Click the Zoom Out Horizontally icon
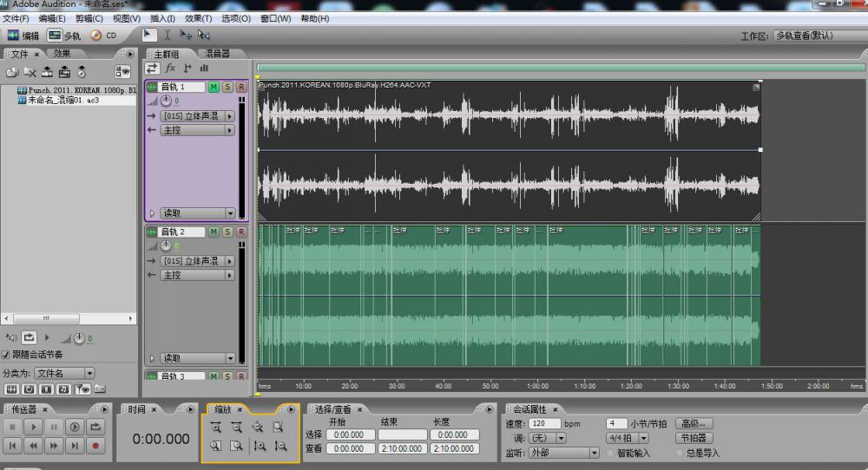868x470 pixels. 236,427
